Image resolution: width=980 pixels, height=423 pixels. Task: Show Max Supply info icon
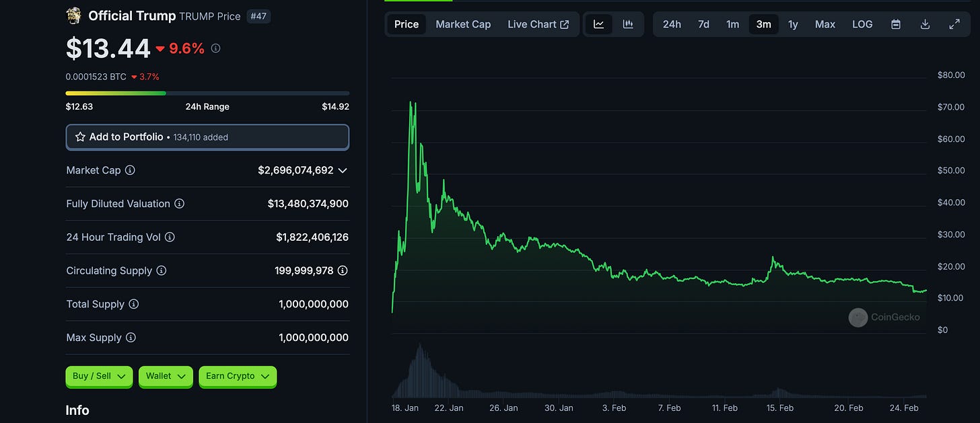131,338
